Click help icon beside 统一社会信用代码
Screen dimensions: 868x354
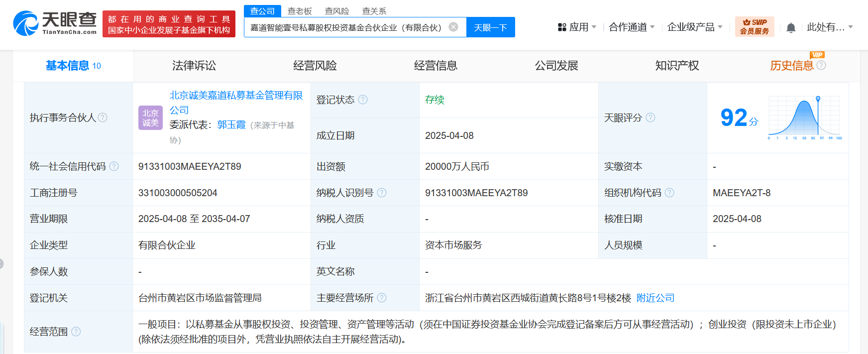click(114, 166)
